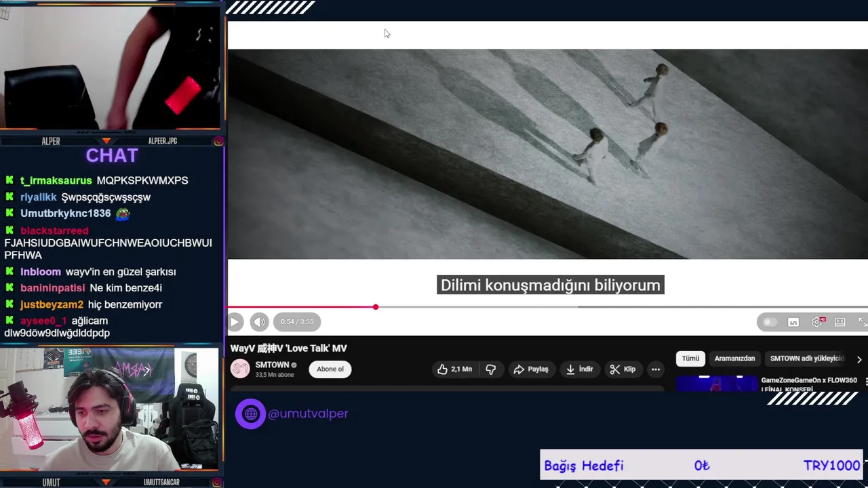Click username Inbloom in chat
Viewport: 868px width, 488px height.
41,272
